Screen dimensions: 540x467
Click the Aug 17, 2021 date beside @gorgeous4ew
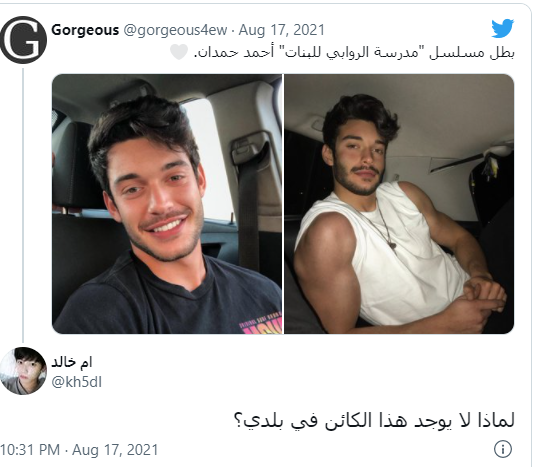(281, 30)
